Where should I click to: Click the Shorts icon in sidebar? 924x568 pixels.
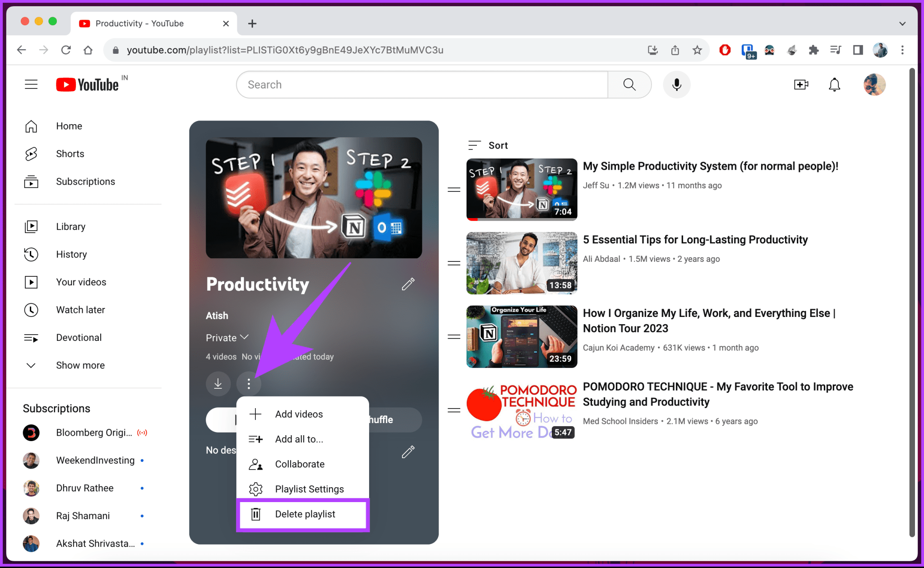tap(31, 153)
